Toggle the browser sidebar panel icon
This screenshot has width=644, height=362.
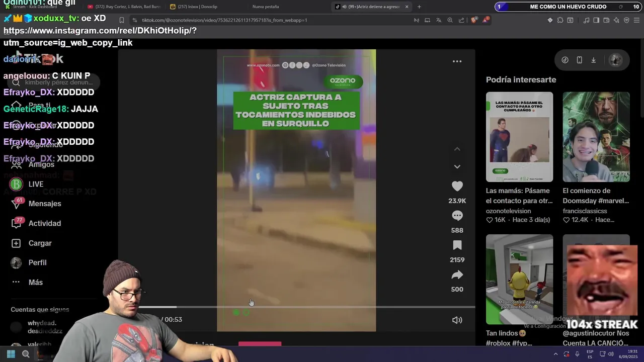[x=596, y=20]
